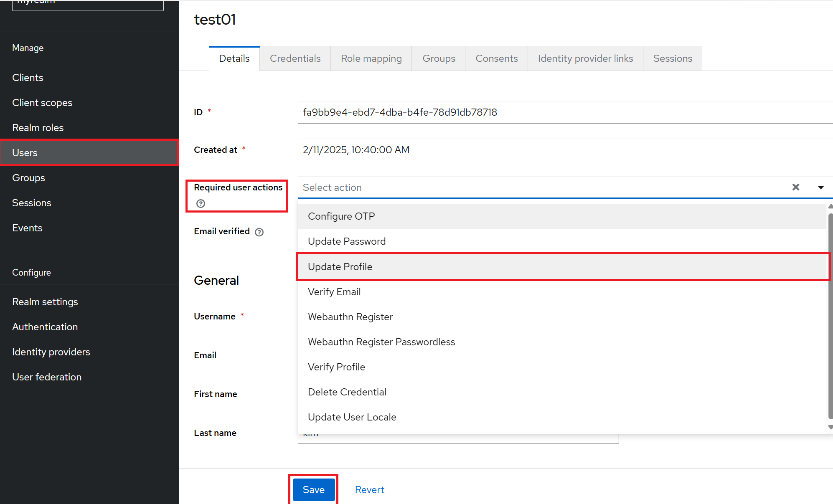This screenshot has width=833, height=504.
Task: Navigate to Authentication in sidebar
Action: point(45,327)
